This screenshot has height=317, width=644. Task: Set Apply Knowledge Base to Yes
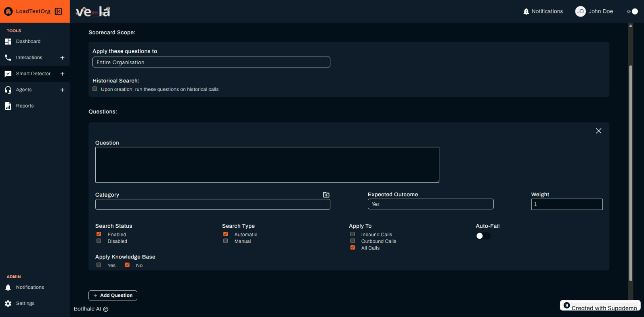[99, 265]
